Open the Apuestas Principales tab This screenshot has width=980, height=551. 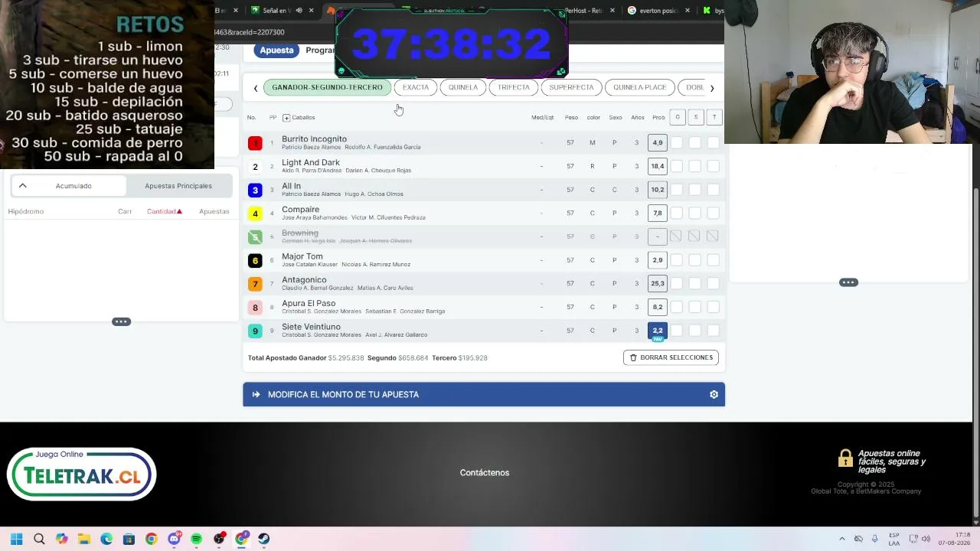click(178, 186)
